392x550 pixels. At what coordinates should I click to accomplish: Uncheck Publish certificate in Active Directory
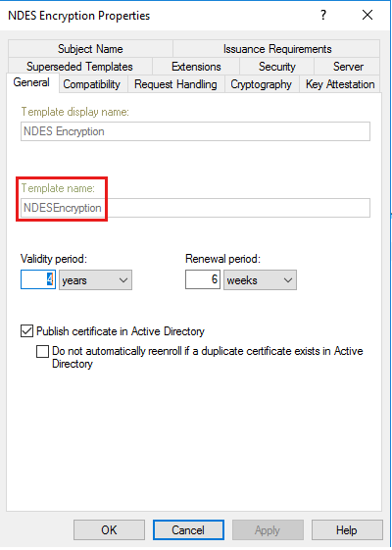(27, 331)
